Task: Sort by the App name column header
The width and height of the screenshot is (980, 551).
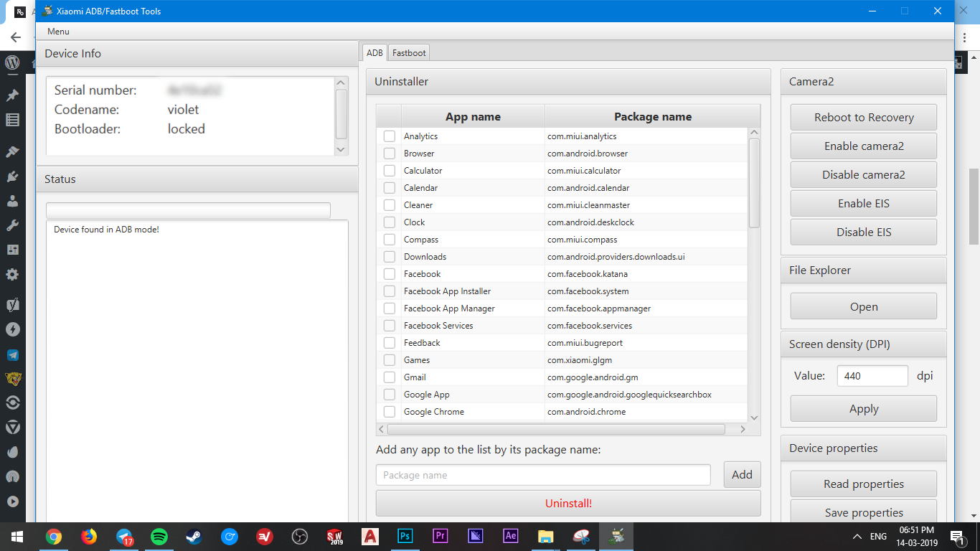Action: click(x=473, y=116)
